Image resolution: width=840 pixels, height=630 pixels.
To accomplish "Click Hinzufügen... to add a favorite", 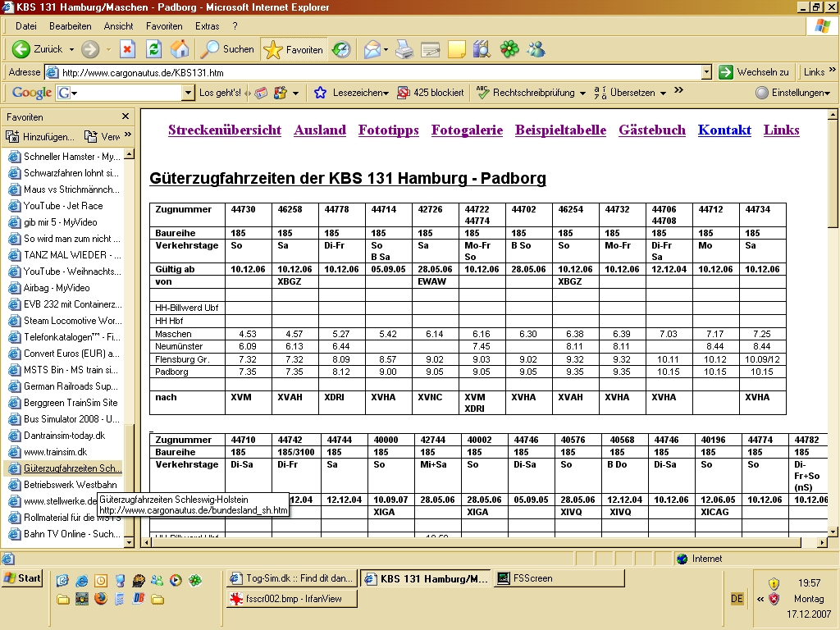I will point(40,137).
